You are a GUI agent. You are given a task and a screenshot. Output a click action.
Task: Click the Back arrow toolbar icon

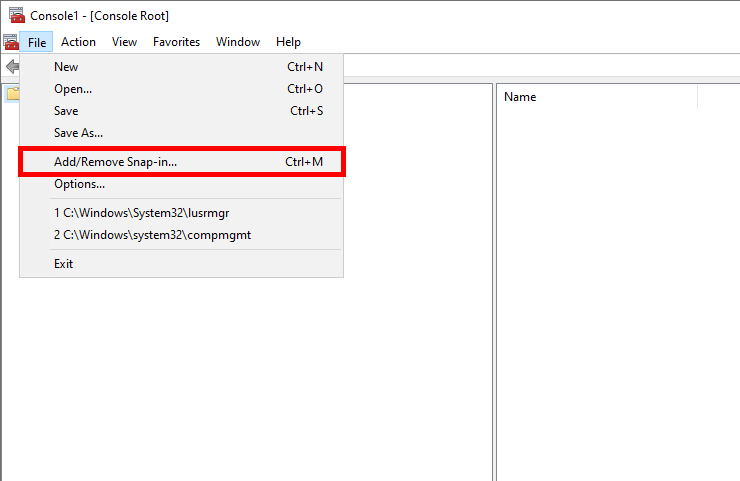11,66
